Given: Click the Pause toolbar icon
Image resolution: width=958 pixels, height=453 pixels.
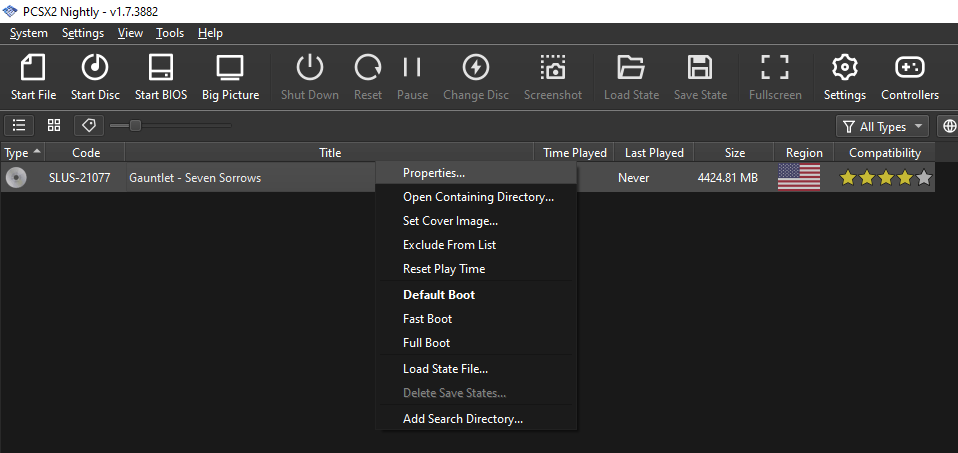Looking at the screenshot, I should click(412, 67).
